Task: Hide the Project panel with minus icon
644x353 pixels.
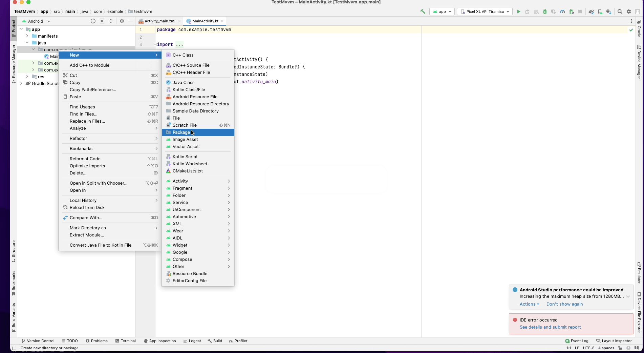Action: click(131, 21)
